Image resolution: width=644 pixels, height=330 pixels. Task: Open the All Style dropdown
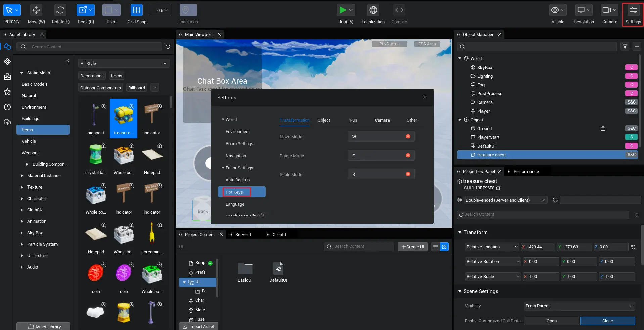[124, 63]
